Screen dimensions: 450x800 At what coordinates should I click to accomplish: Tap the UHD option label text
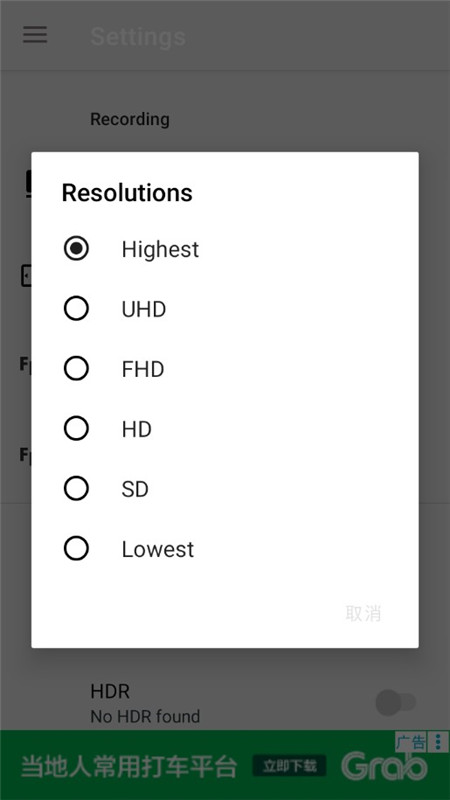(x=144, y=309)
